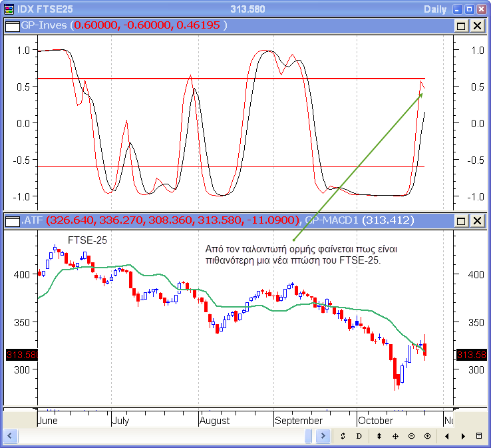Open the GP-Inves pane menu icon

pos(12,25)
